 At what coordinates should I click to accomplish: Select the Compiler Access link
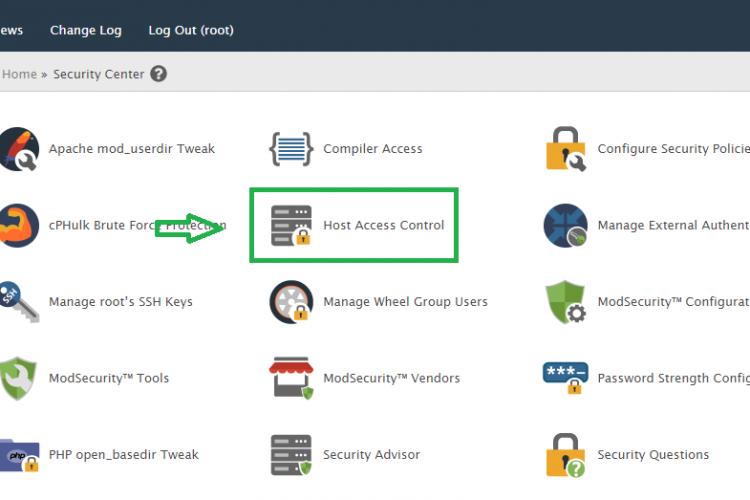pos(373,149)
